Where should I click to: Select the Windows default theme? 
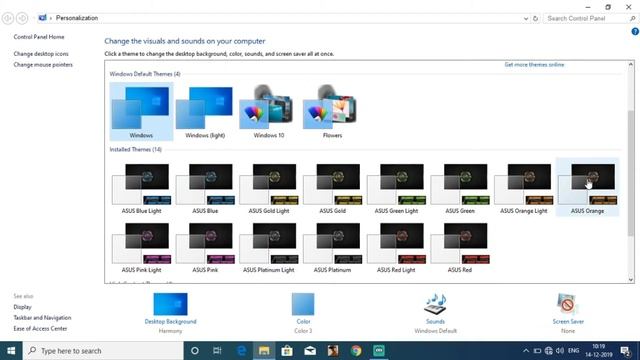coord(141,111)
